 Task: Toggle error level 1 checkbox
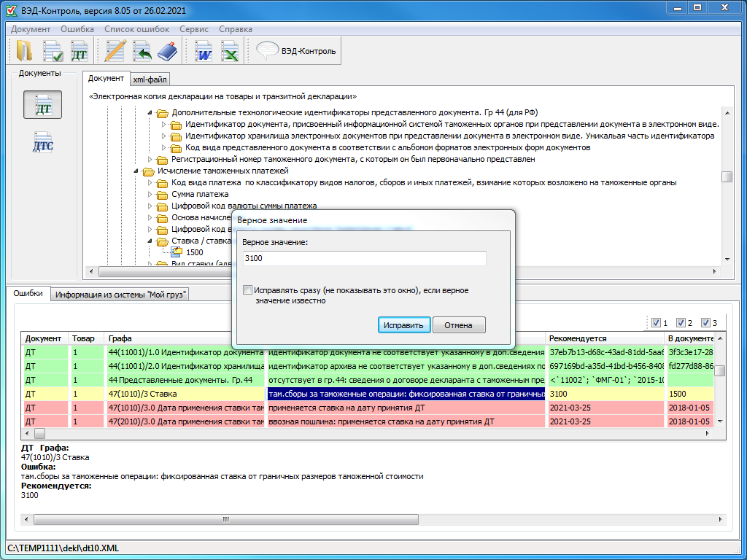click(656, 323)
